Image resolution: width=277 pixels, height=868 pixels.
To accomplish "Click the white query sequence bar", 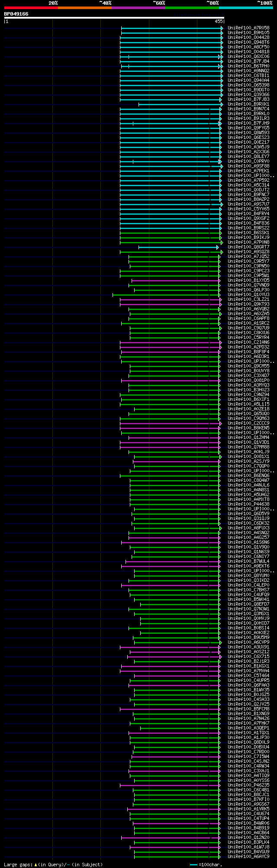I will click(114, 18).
